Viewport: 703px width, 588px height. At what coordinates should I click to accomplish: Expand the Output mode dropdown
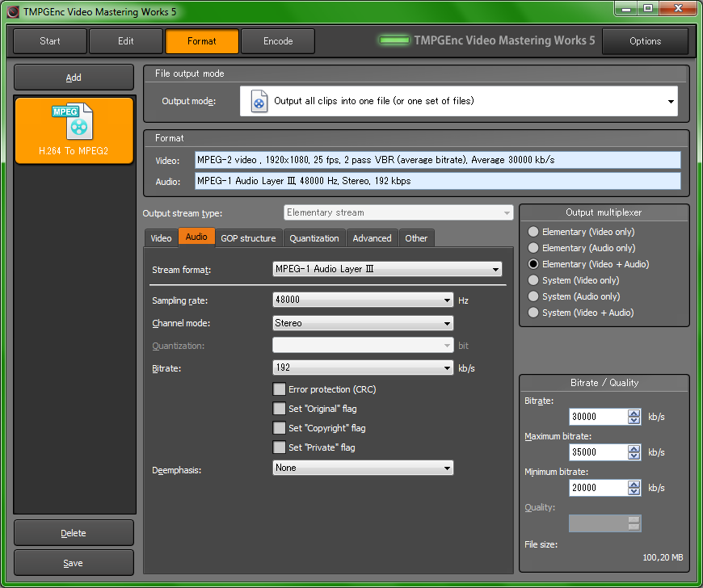(459, 101)
